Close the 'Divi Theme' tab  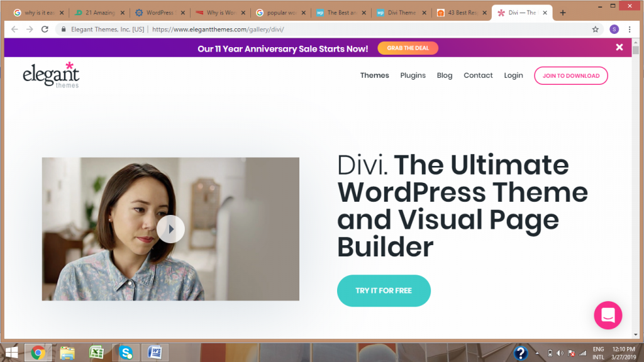pyautogui.click(x=425, y=13)
